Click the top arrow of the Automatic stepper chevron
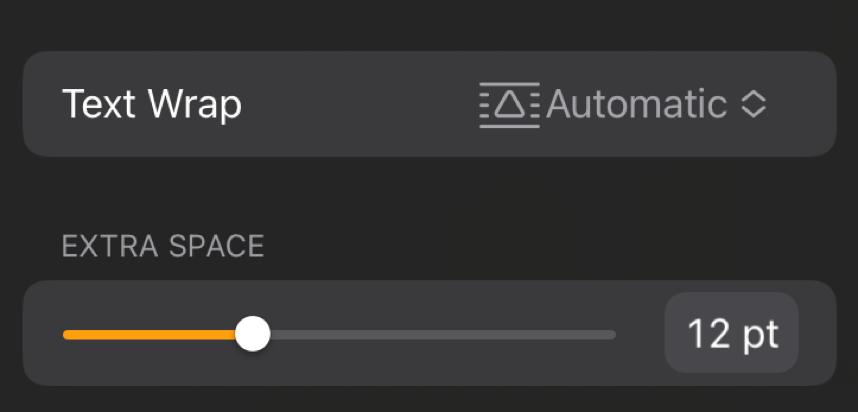This screenshot has height=412, width=858. pyautogui.click(x=753, y=96)
